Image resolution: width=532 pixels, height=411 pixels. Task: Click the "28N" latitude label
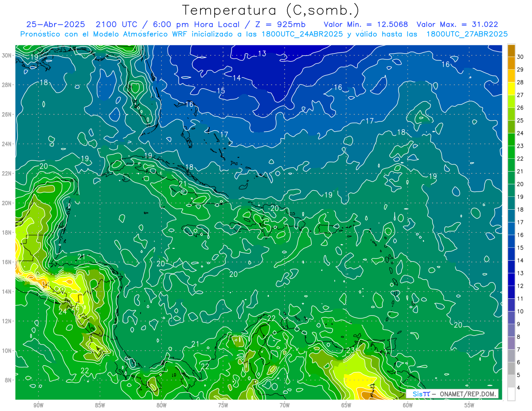point(8,85)
